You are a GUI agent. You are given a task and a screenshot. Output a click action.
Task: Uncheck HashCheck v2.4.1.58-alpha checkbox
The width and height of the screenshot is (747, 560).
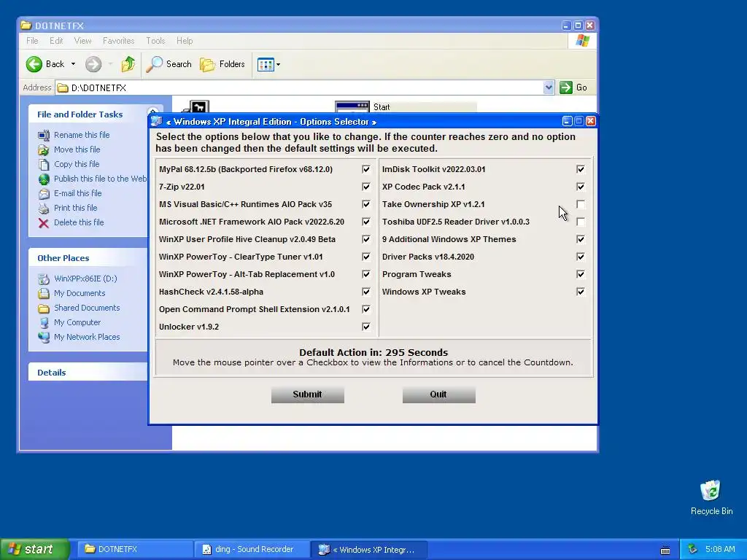tap(366, 292)
